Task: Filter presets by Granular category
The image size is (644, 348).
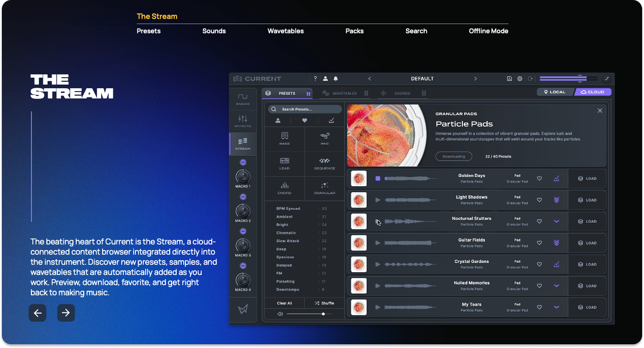Action: [325, 188]
